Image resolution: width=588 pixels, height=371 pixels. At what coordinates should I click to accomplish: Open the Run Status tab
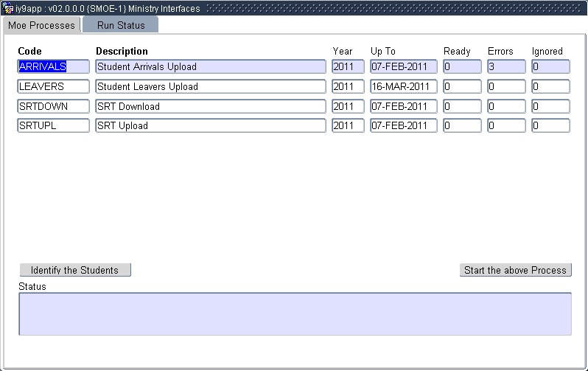120,25
